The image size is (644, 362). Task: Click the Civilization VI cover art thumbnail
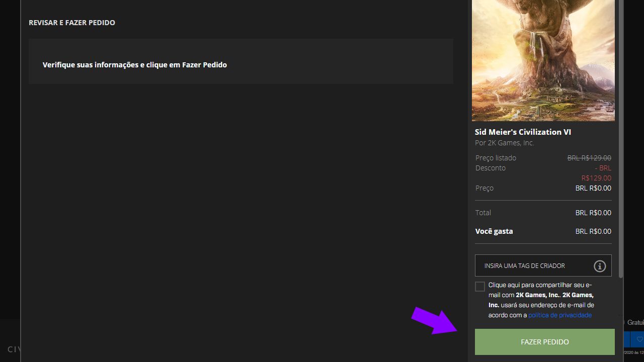tap(543, 60)
